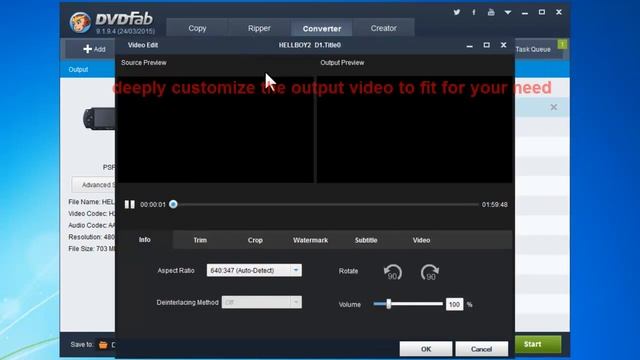Open the Subtitle tab
The image size is (640, 360).
tap(366, 240)
